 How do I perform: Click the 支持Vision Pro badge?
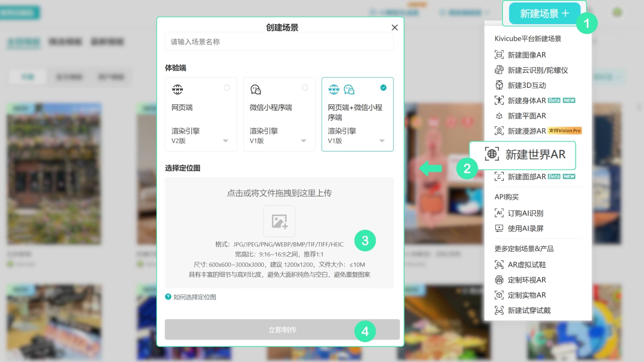coord(565,131)
